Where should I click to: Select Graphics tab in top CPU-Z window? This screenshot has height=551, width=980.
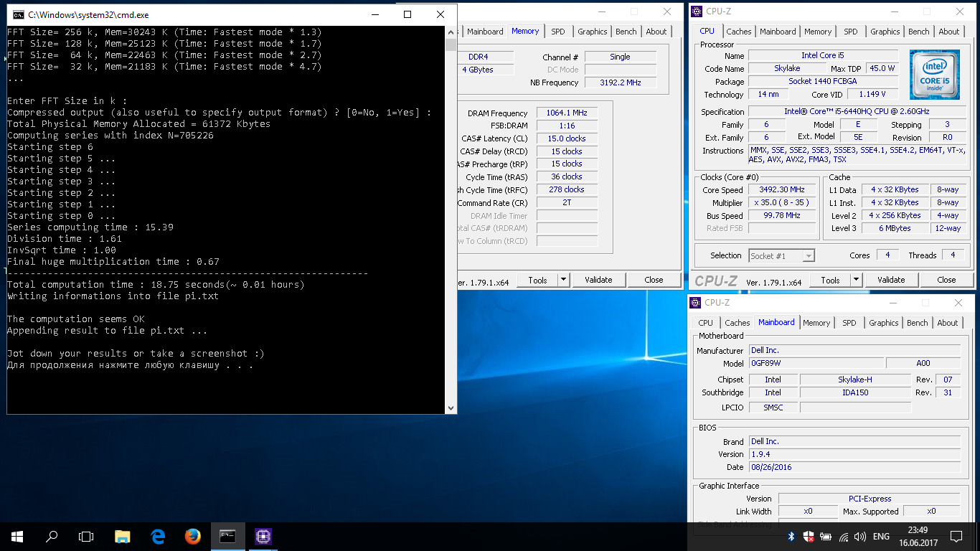(x=885, y=32)
